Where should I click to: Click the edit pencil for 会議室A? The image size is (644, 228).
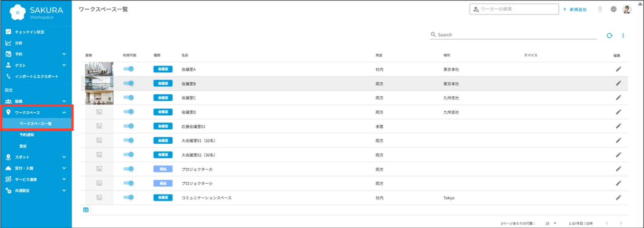click(618, 69)
